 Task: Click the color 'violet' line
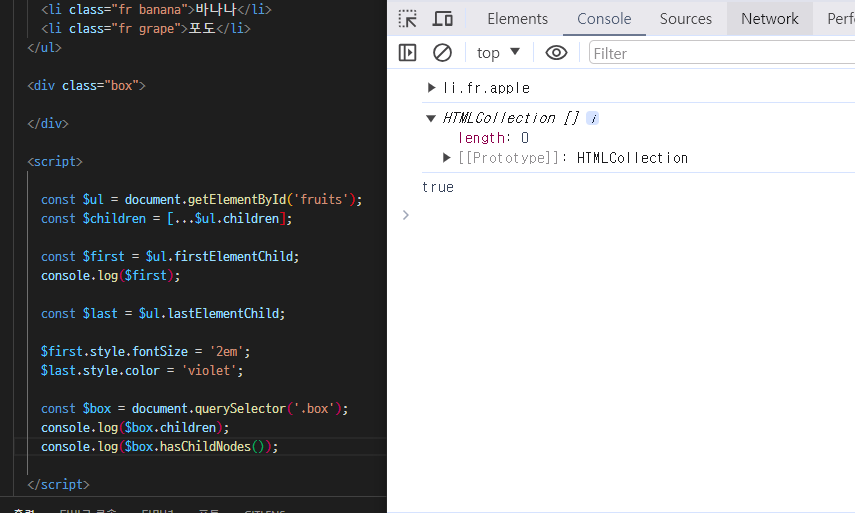click(x=142, y=371)
